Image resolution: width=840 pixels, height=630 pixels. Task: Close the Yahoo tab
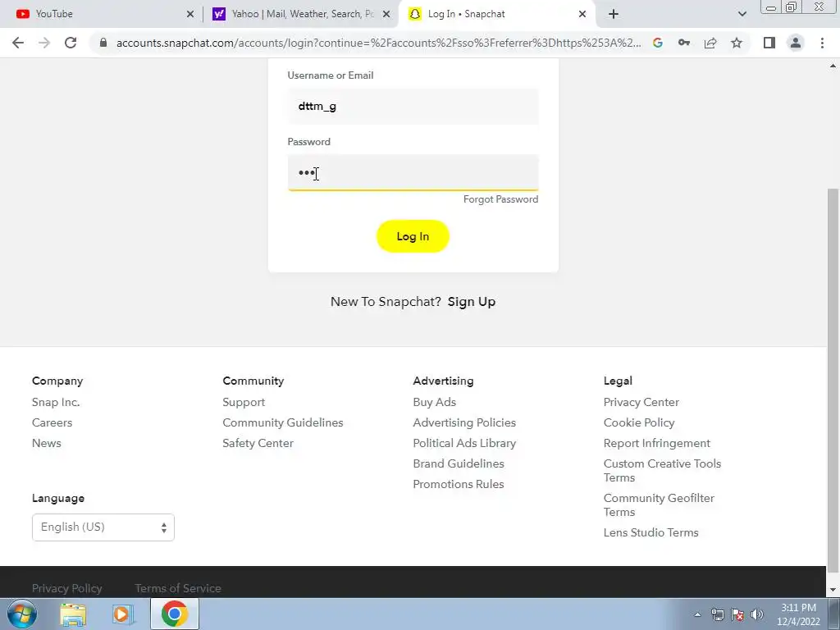pos(386,14)
